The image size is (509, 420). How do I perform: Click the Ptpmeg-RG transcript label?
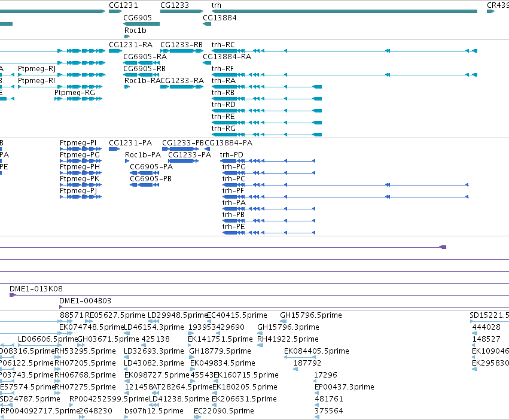click(75, 93)
